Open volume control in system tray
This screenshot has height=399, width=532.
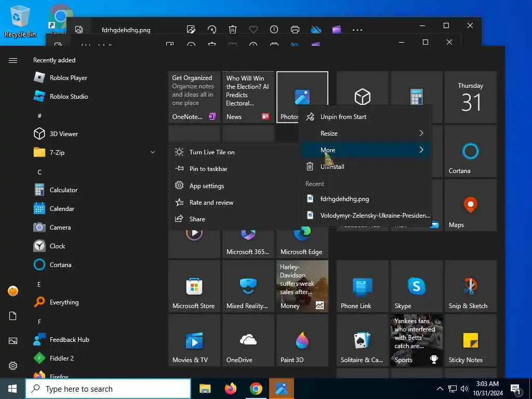[464, 389]
